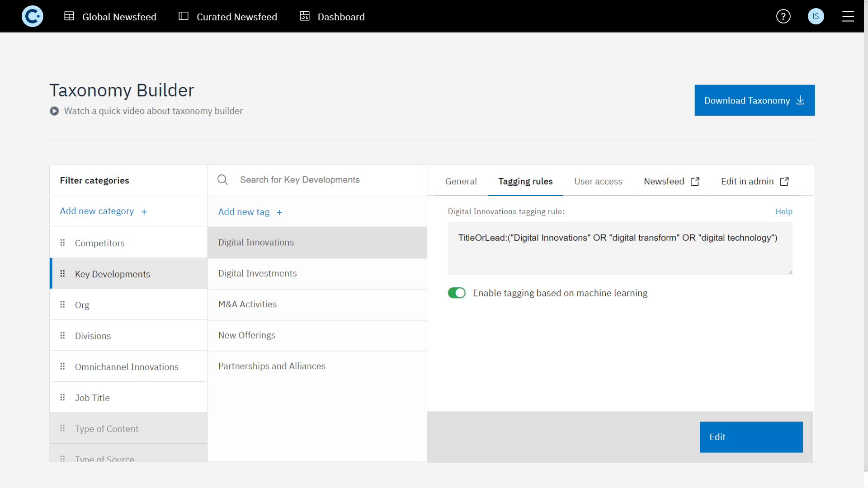This screenshot has width=868, height=488.
Task: Select the New Offerings tag
Action: tap(317, 335)
